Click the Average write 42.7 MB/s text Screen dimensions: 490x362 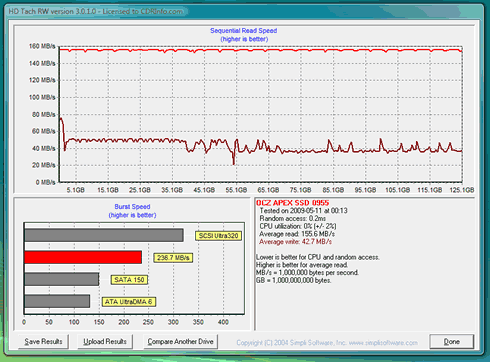(x=295, y=242)
